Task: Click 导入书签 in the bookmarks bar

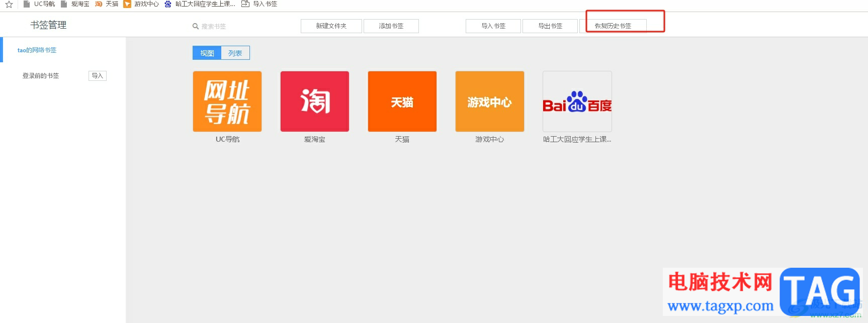Action: coord(259,4)
